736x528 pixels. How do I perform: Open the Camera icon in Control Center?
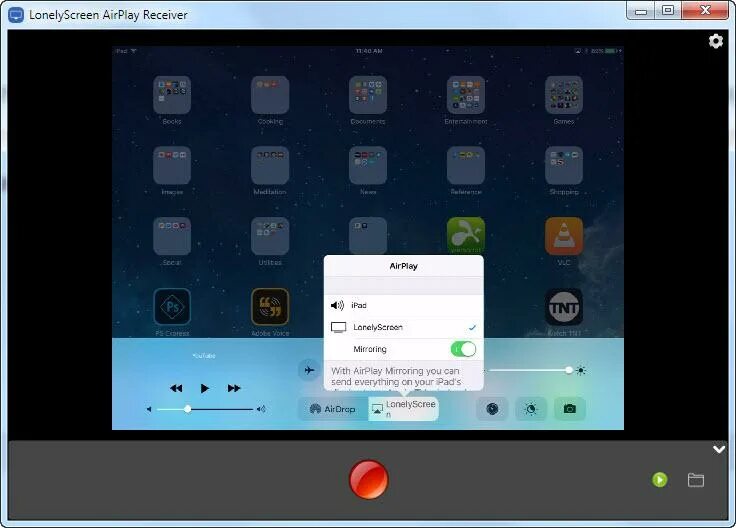click(570, 409)
